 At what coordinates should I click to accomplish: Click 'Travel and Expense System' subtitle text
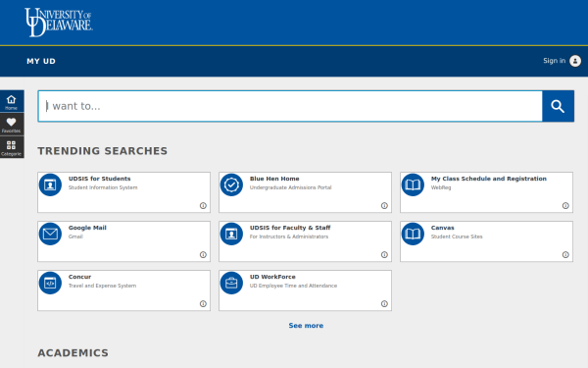(x=102, y=286)
